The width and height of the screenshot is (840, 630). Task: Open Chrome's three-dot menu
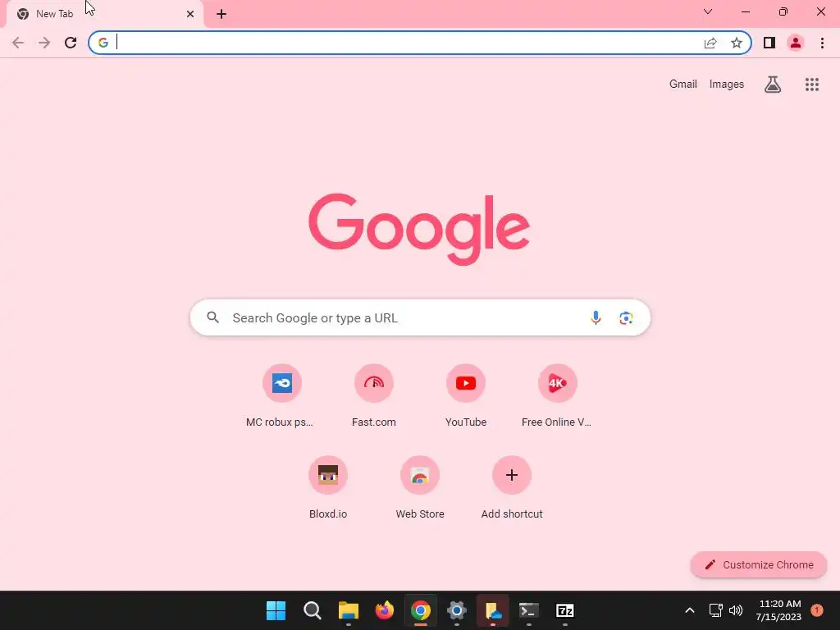822,43
